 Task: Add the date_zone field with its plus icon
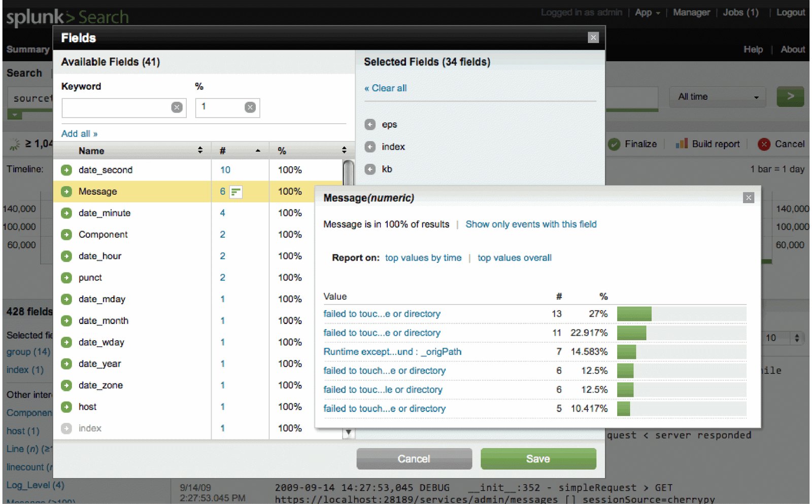point(66,385)
